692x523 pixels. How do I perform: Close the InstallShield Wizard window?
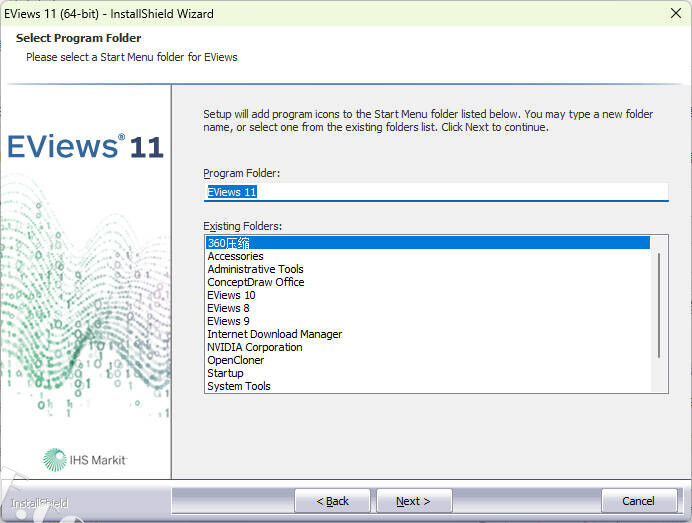(x=675, y=14)
